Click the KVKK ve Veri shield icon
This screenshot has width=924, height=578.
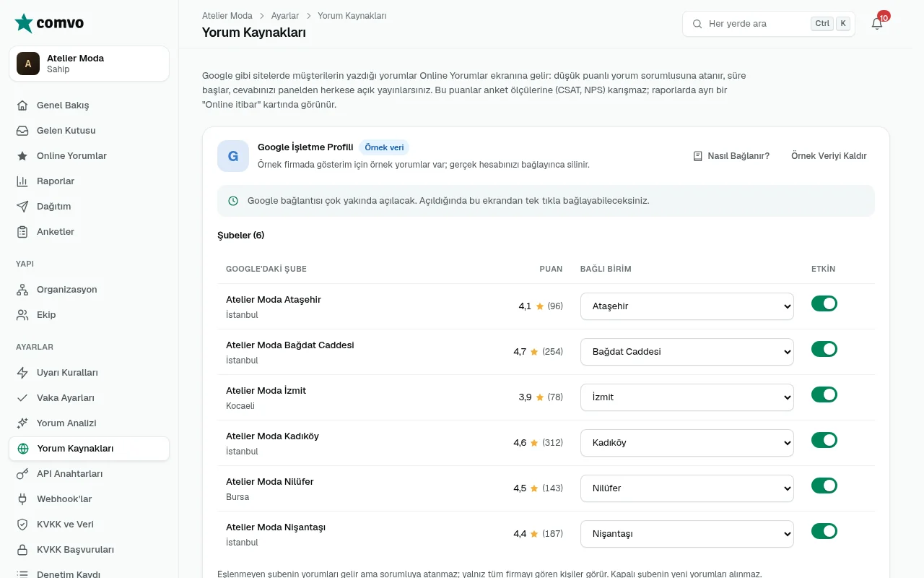pyautogui.click(x=22, y=525)
